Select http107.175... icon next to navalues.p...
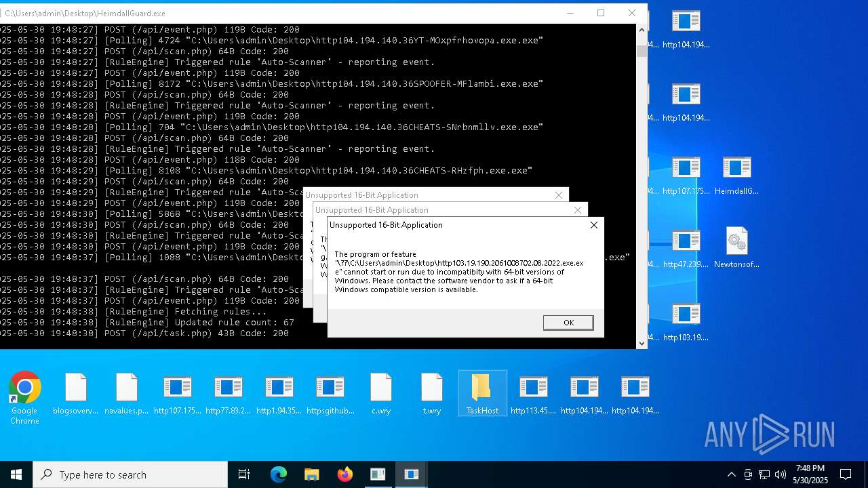Image resolution: width=868 pixels, height=488 pixels. tap(177, 394)
